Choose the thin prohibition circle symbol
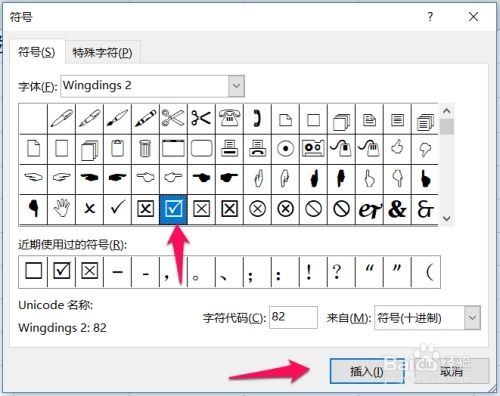500x396 pixels. (313, 209)
